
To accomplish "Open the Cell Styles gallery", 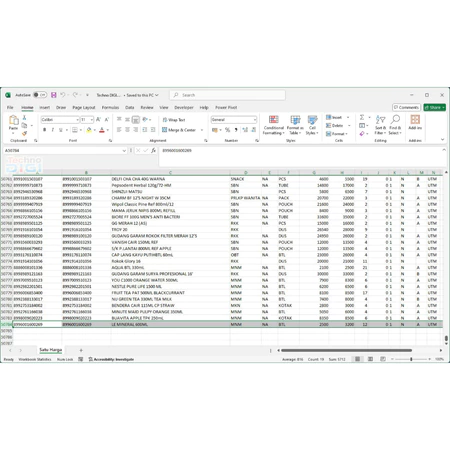I will (x=312, y=125).
